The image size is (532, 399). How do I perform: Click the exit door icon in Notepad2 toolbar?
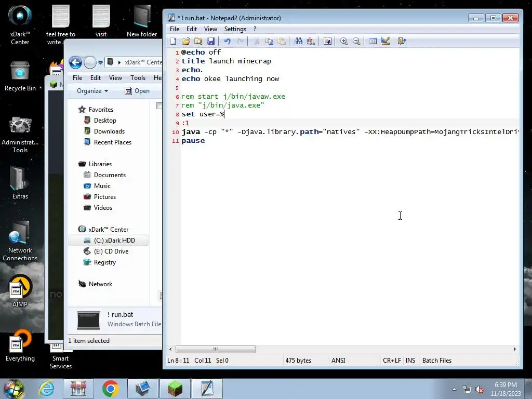point(402,42)
